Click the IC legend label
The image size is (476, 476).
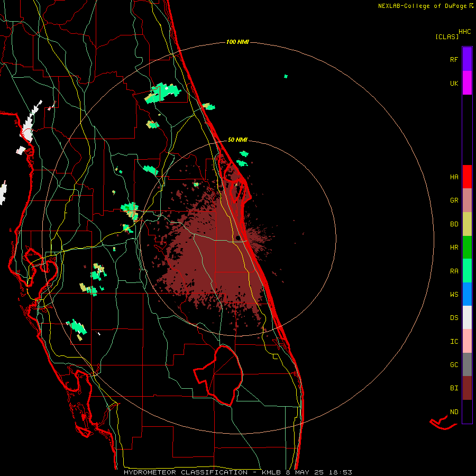point(454,342)
